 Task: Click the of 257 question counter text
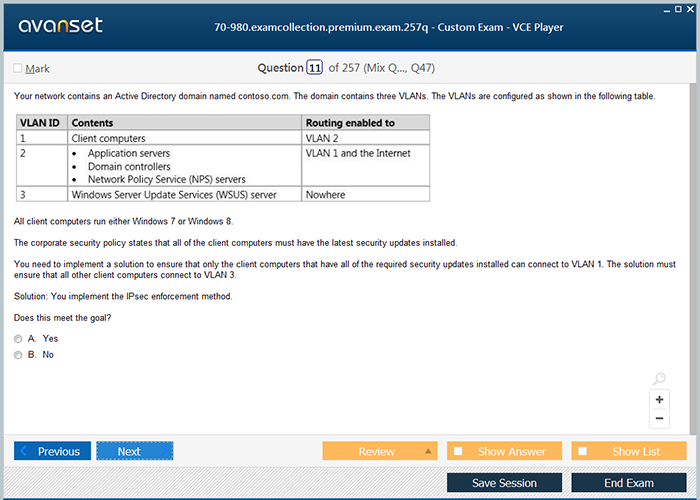pos(382,68)
